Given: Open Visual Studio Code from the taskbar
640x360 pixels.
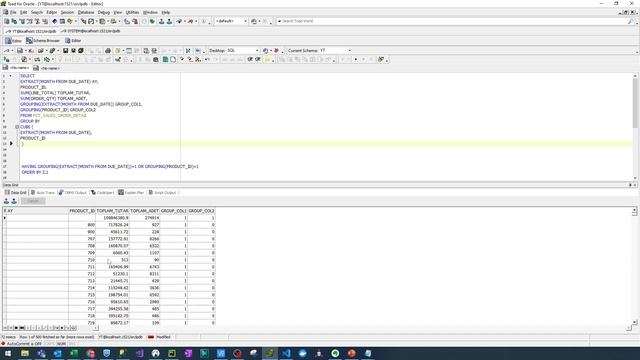Looking at the screenshot, I should (x=286, y=353).
